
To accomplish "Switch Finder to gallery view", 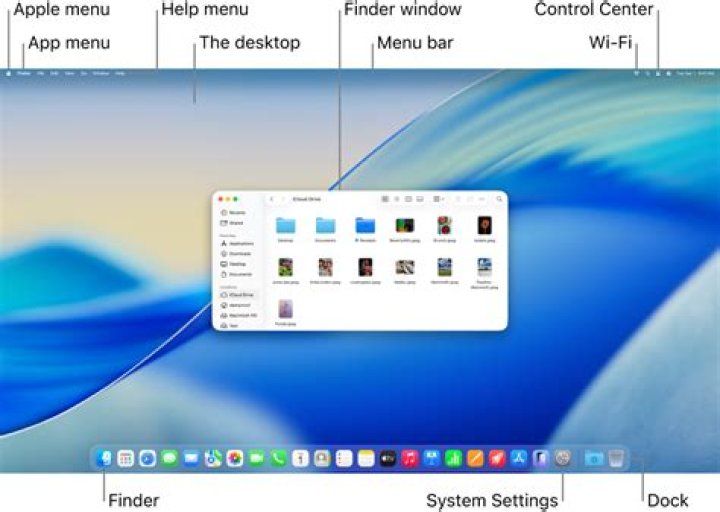I will (x=420, y=199).
